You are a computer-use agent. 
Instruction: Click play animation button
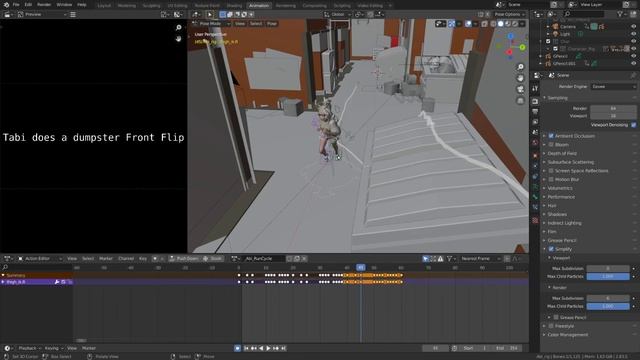click(268, 349)
